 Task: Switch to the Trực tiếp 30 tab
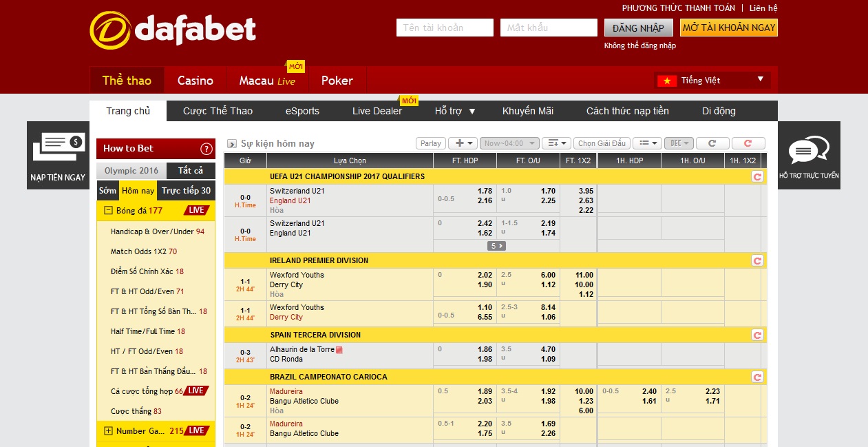click(185, 190)
